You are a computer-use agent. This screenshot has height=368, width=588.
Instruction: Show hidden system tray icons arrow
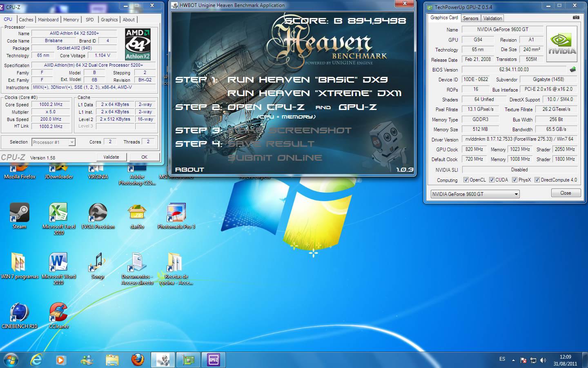[513, 360]
